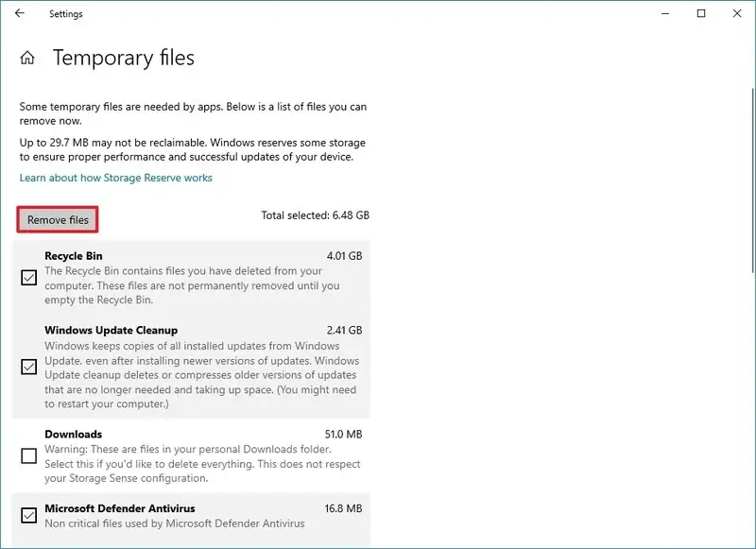Untick the Microsoft Defender Antivirus checkbox
Image resolution: width=756 pixels, height=549 pixels.
click(29, 515)
